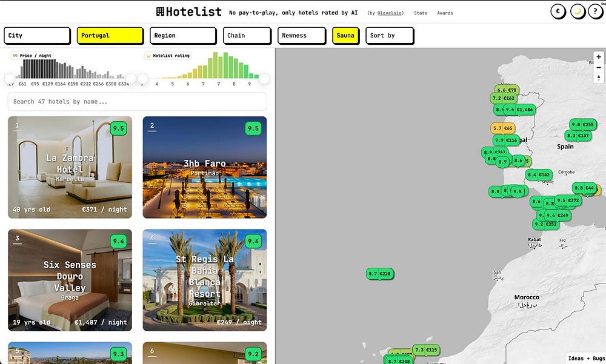The width and height of the screenshot is (606, 364).
Task: Zoom out on the map
Action: pyautogui.click(x=599, y=67)
